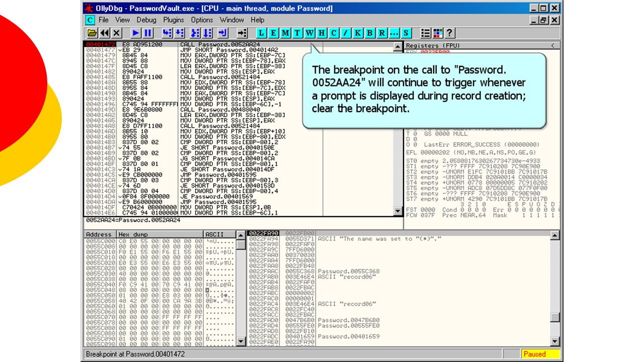This screenshot has height=362, width=644.
Task: Open the References window with R
Action: 382,33
